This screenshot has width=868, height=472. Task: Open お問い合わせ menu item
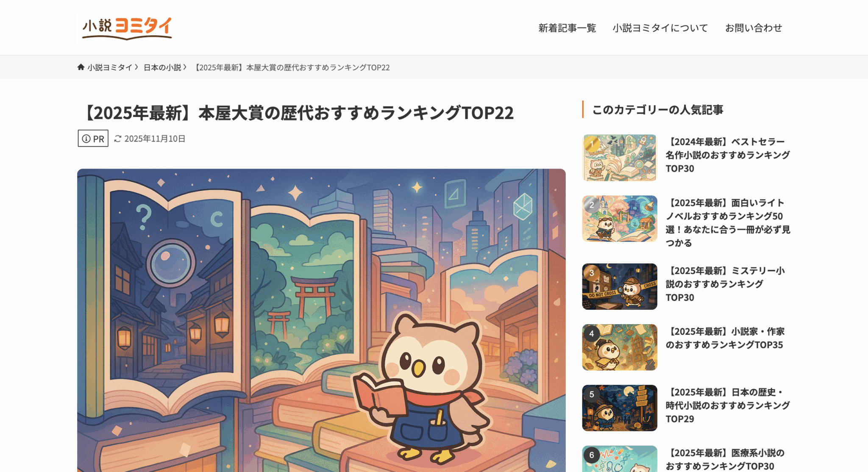[754, 28]
